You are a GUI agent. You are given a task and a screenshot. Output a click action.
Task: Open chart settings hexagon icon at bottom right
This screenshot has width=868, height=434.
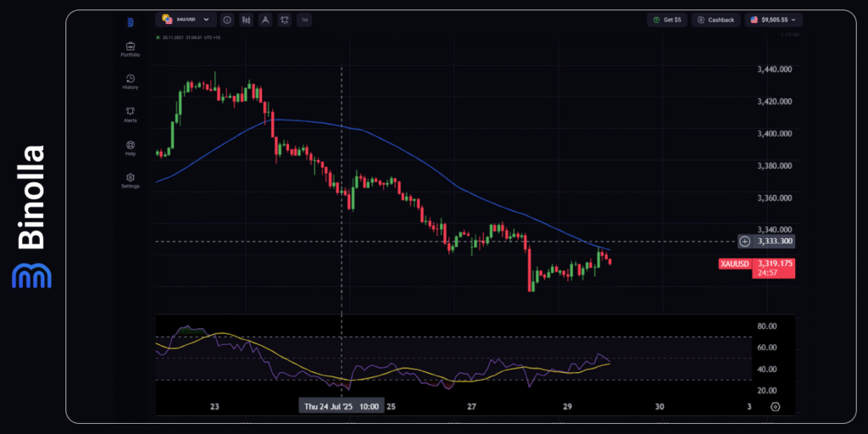click(x=775, y=407)
